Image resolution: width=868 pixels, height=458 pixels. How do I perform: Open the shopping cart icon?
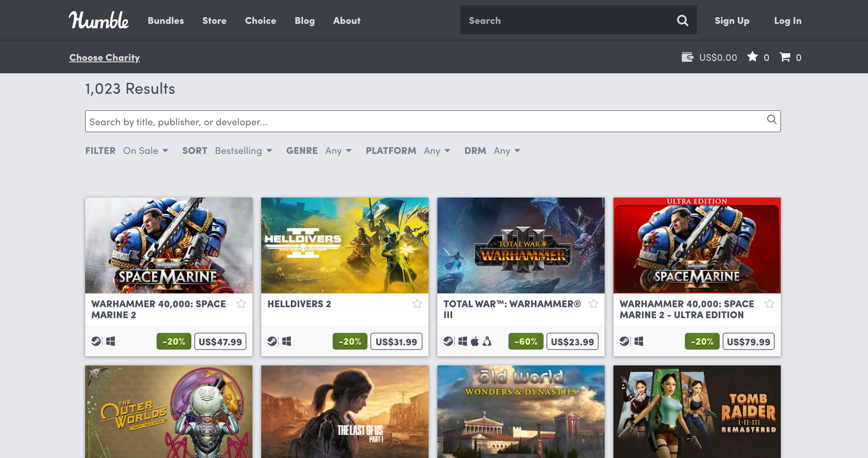[x=785, y=57]
